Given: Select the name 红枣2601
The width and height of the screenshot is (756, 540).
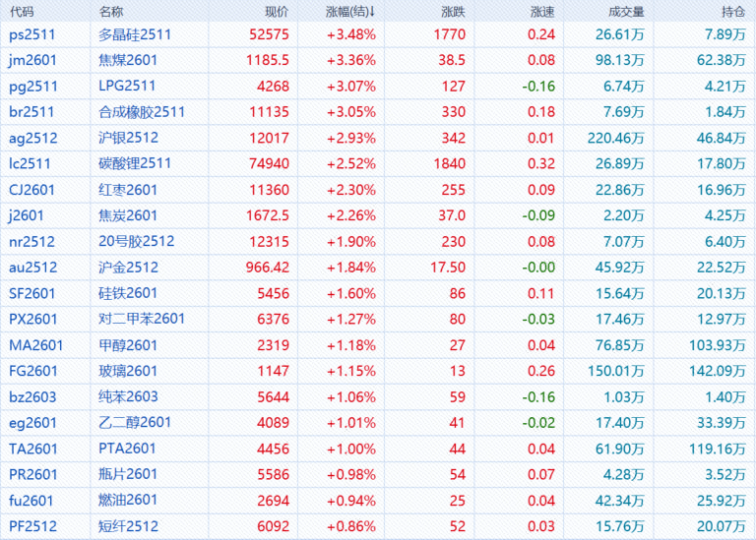Looking at the screenshot, I should 128,190.
